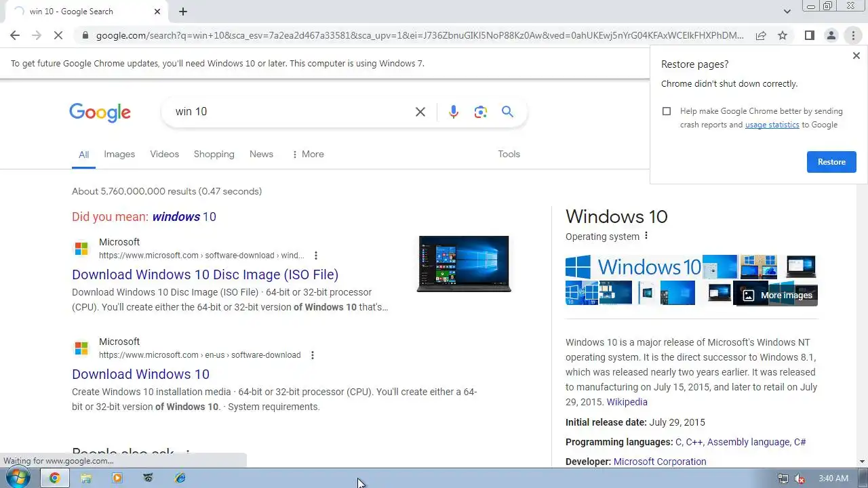Click the 3:40 AM taskbar clock
Viewport: 868px width, 488px height.
833,479
